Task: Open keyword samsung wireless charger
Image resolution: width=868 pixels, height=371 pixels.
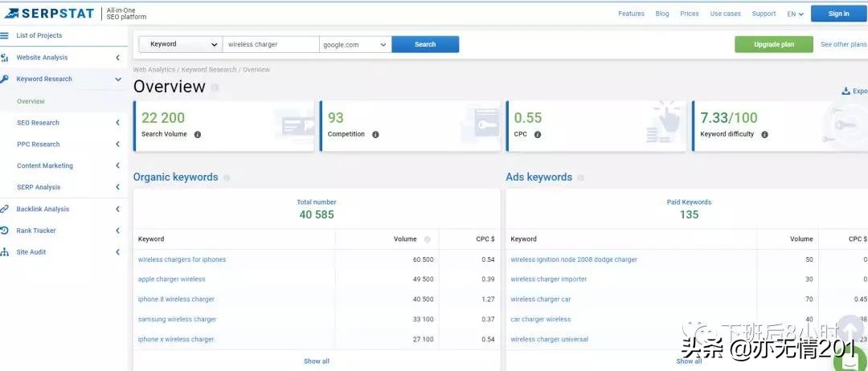Action: [x=177, y=319]
